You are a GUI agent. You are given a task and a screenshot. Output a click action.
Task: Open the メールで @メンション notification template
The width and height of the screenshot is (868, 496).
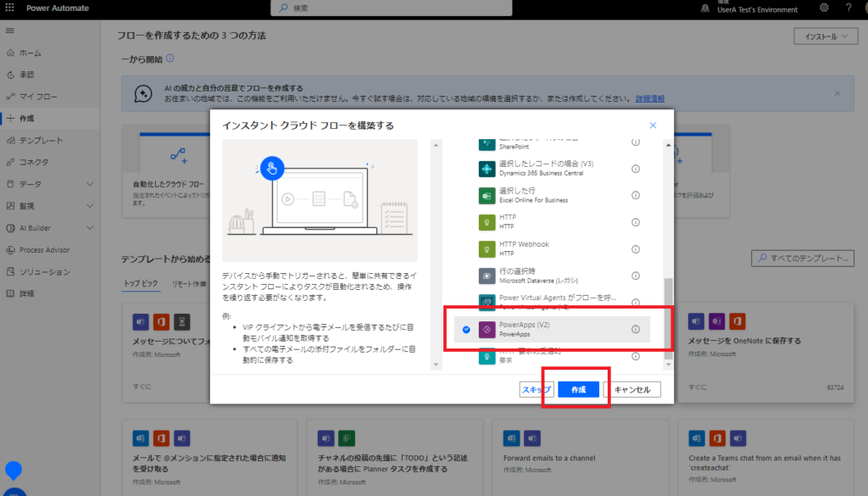209,458
